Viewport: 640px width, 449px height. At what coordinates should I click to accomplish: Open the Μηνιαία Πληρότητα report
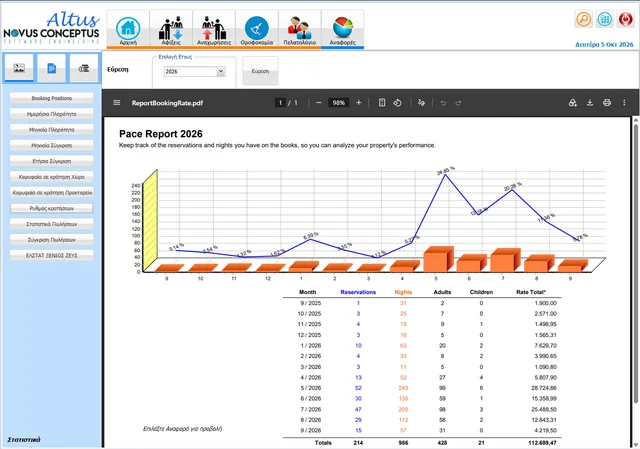tap(52, 130)
